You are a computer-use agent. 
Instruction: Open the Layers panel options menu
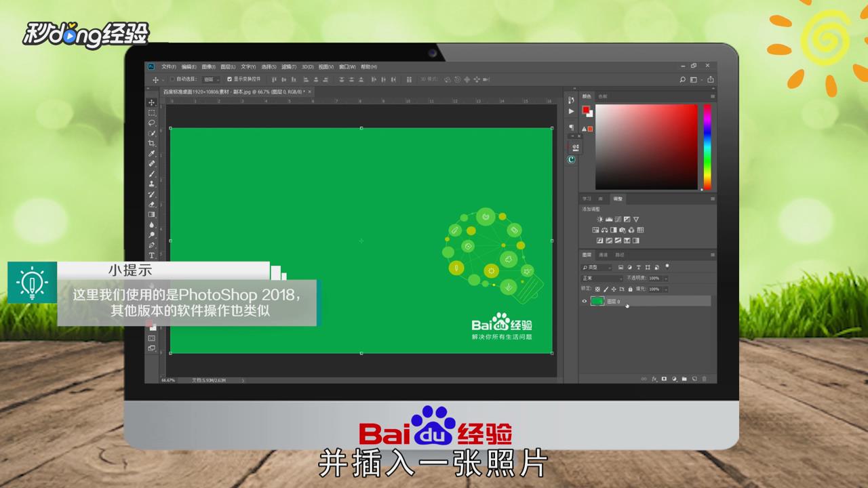(x=713, y=255)
